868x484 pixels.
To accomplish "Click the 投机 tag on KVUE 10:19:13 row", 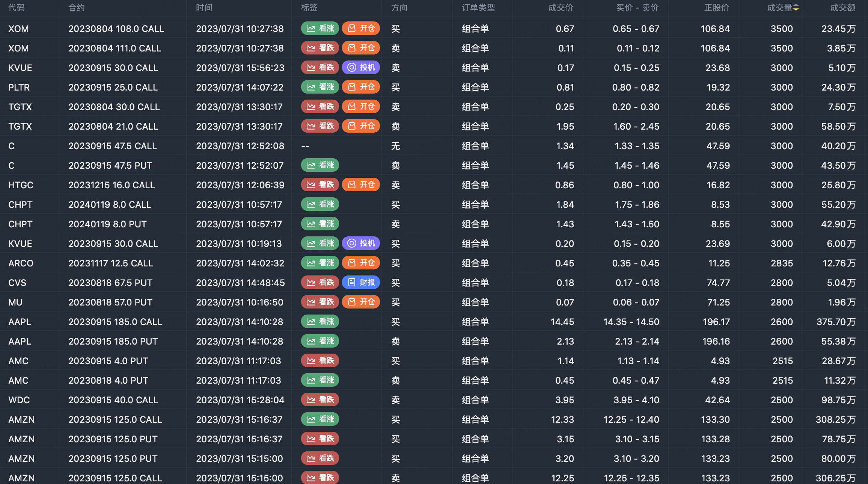I will tap(361, 244).
